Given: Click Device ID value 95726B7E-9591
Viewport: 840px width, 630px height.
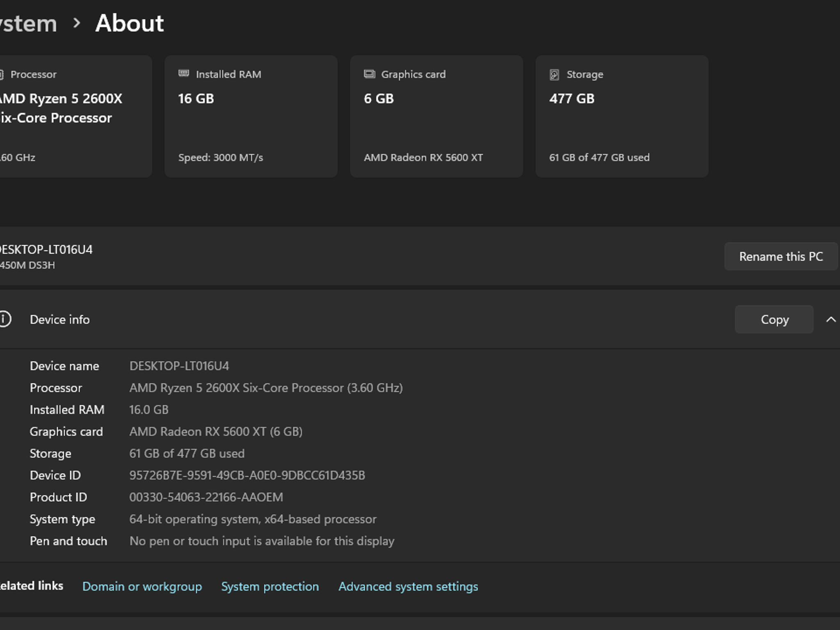Looking at the screenshot, I should coord(247,475).
